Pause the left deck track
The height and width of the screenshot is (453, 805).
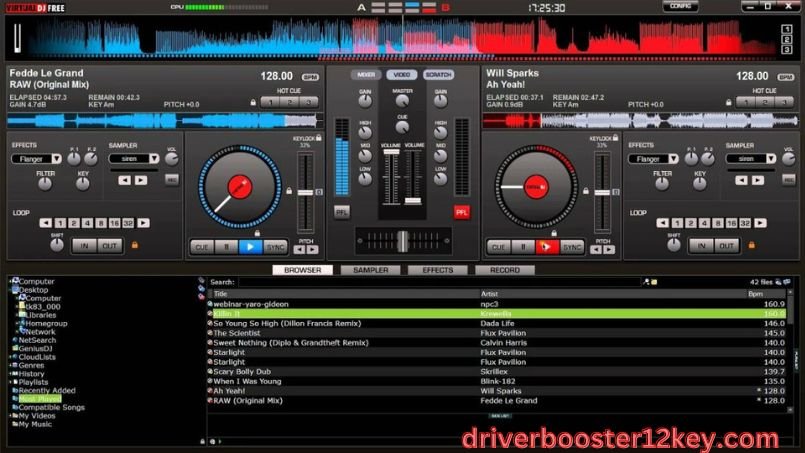coord(226,247)
